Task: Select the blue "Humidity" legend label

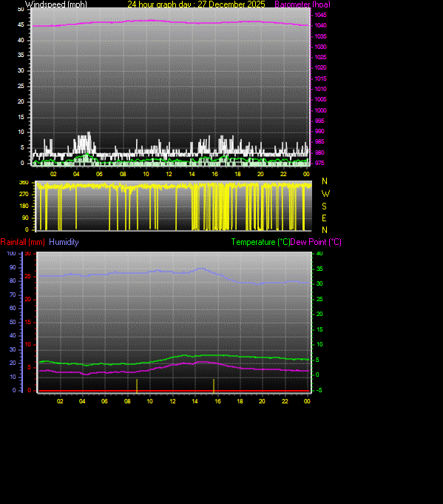Action: (64, 242)
